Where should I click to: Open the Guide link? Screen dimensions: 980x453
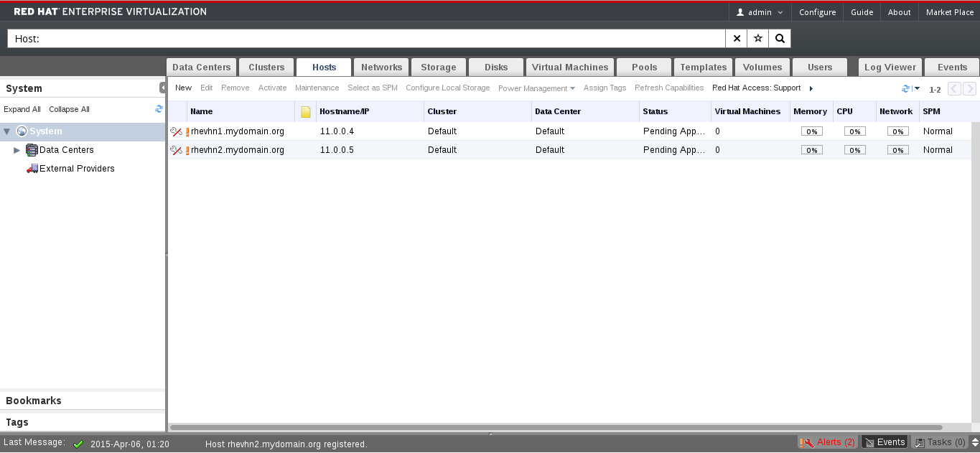tap(862, 12)
